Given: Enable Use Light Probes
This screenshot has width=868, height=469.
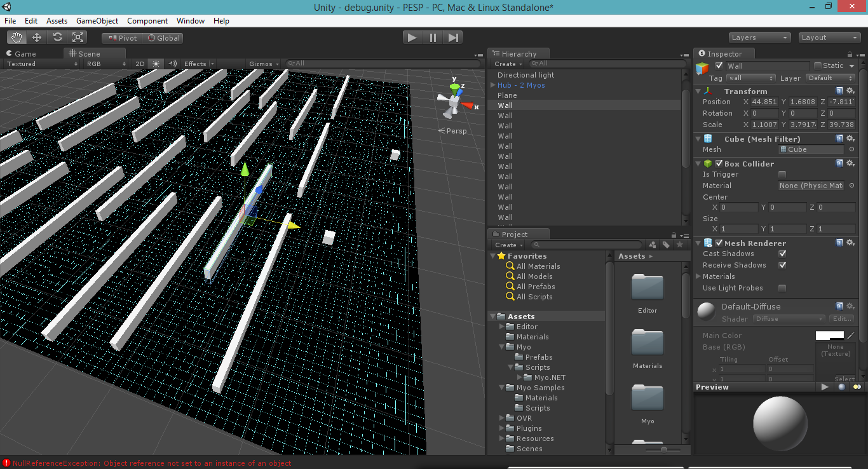Looking at the screenshot, I should (x=782, y=288).
